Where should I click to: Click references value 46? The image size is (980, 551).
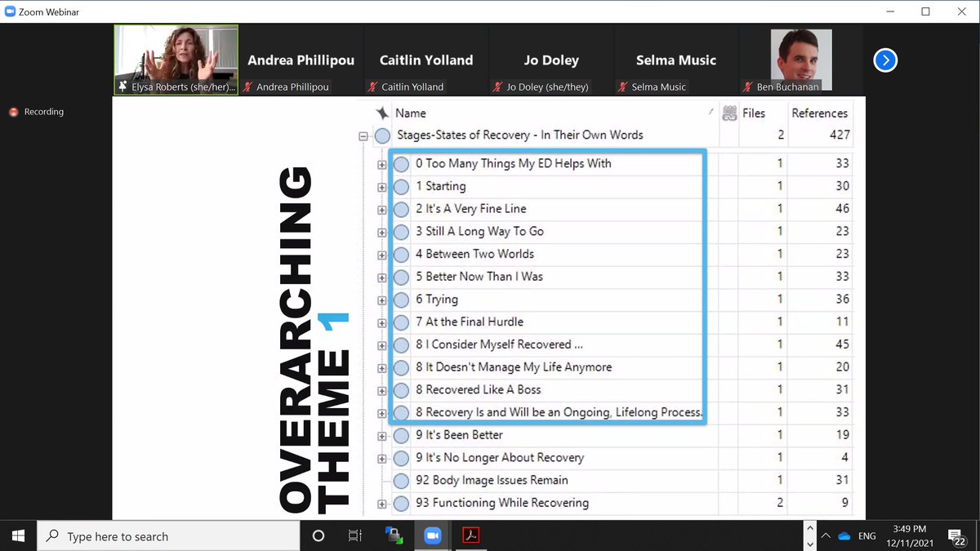pyautogui.click(x=842, y=209)
